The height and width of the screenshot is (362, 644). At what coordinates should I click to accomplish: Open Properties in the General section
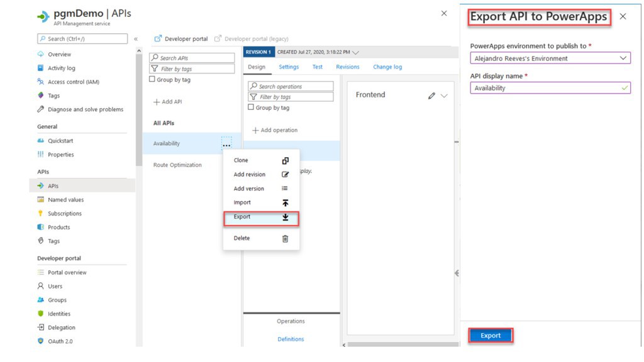click(x=60, y=155)
